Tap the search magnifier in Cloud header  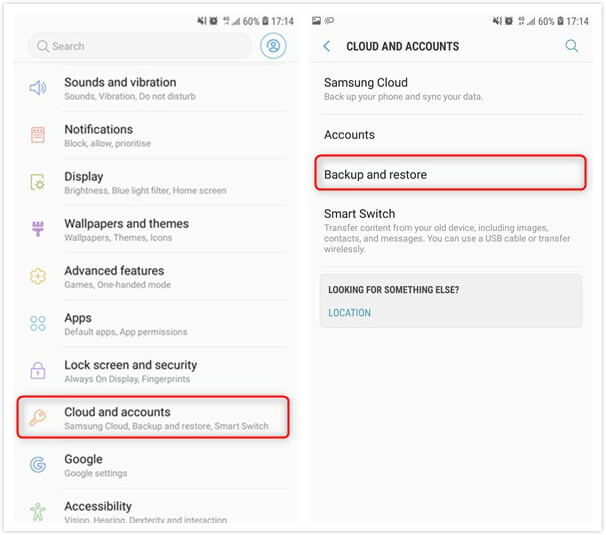click(572, 46)
